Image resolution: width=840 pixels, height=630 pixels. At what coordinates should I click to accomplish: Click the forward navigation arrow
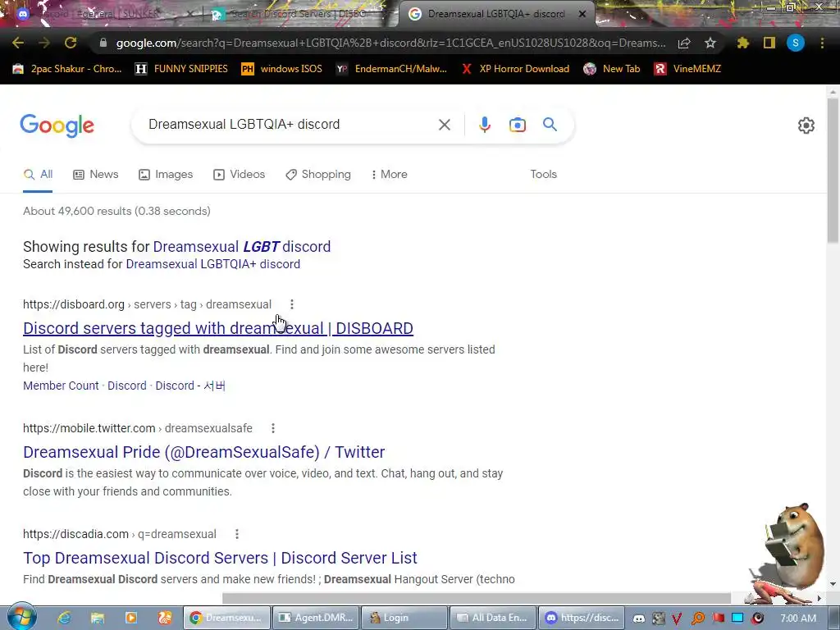(44, 43)
